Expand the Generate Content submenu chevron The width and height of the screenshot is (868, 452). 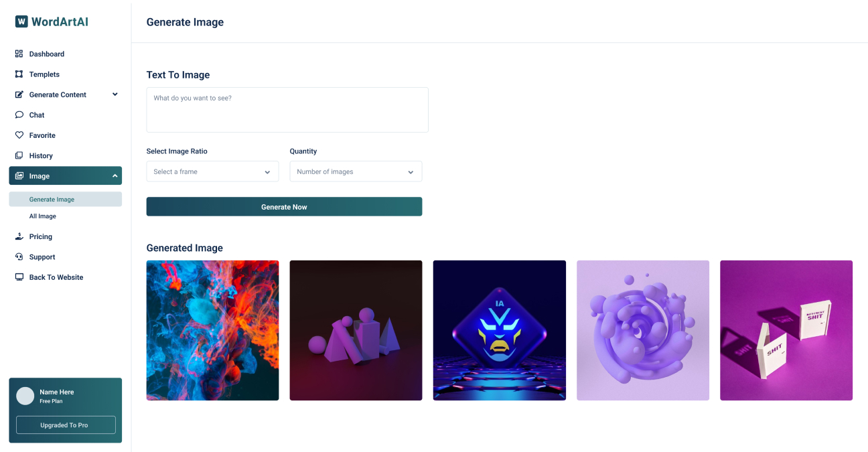click(x=115, y=94)
